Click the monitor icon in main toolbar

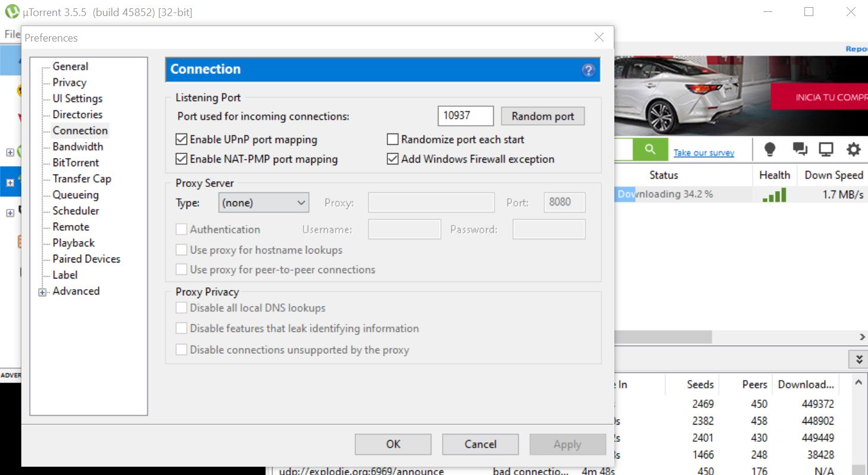pyautogui.click(x=826, y=150)
